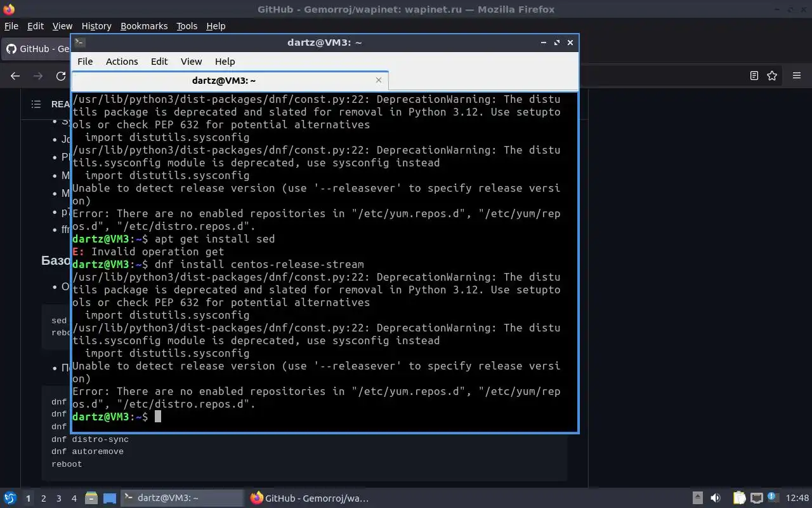Switch to workspace 4
Screen dimensions: 812x508
click(x=74, y=498)
